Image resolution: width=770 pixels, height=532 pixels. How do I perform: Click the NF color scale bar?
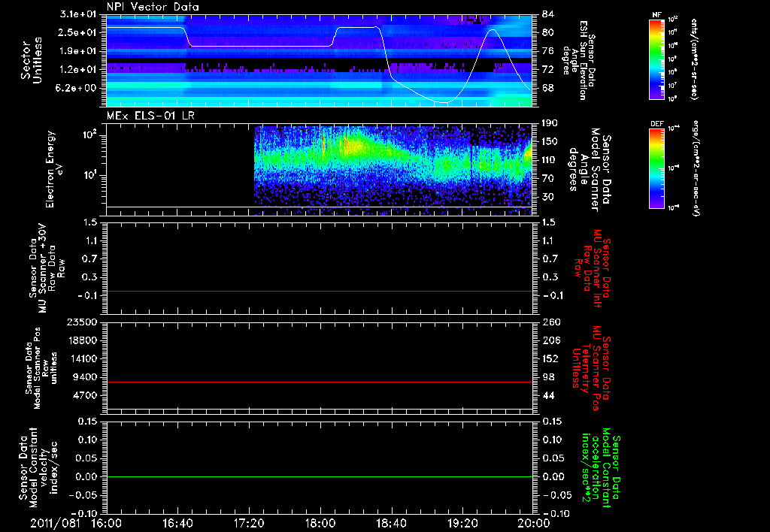(x=657, y=59)
